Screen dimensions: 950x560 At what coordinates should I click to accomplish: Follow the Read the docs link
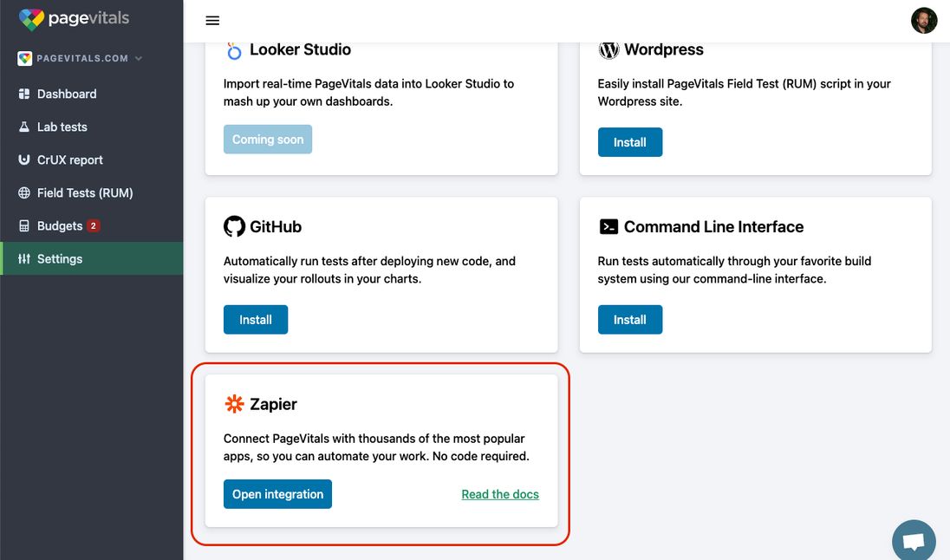click(500, 493)
